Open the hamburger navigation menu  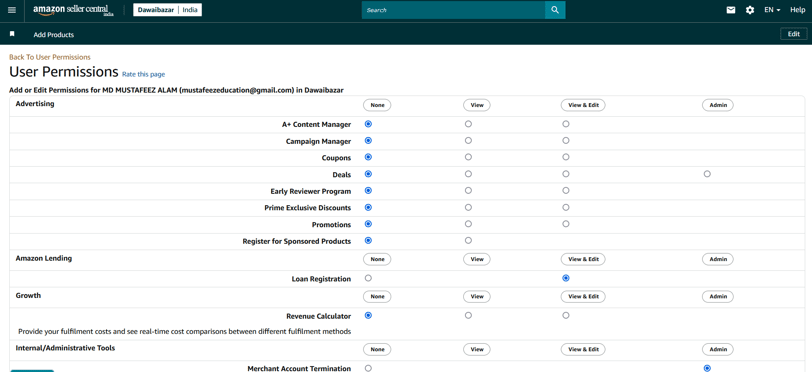coord(12,10)
